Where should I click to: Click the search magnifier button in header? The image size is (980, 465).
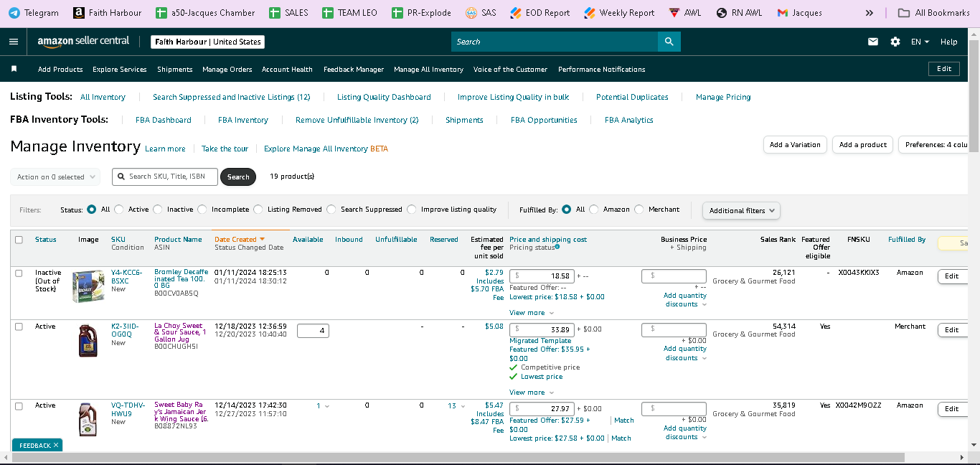(669, 42)
